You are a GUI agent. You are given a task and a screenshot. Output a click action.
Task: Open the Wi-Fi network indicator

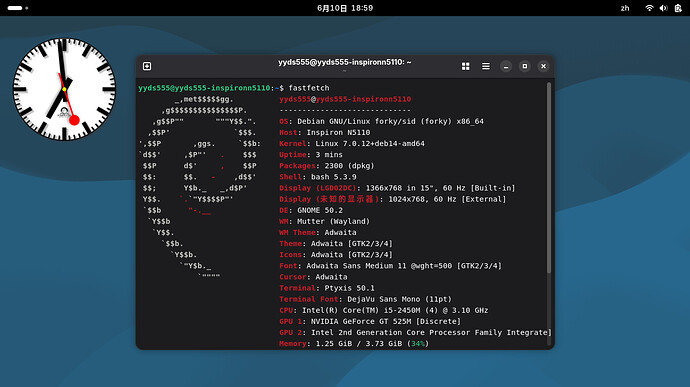click(x=649, y=8)
